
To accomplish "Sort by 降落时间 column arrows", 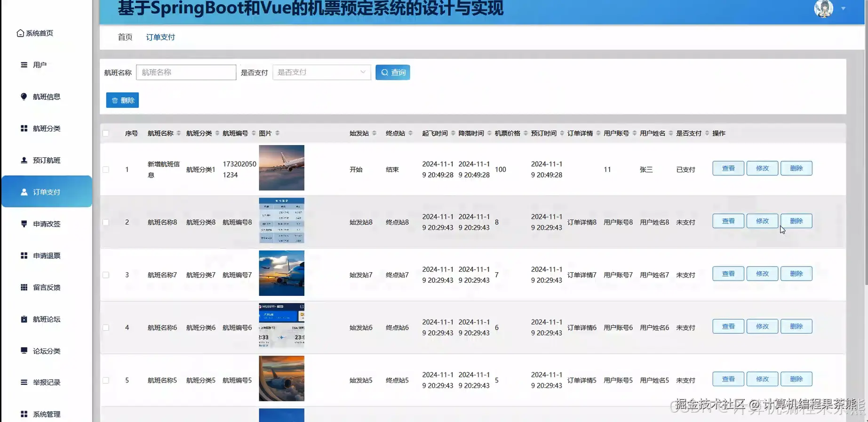I will 489,133.
